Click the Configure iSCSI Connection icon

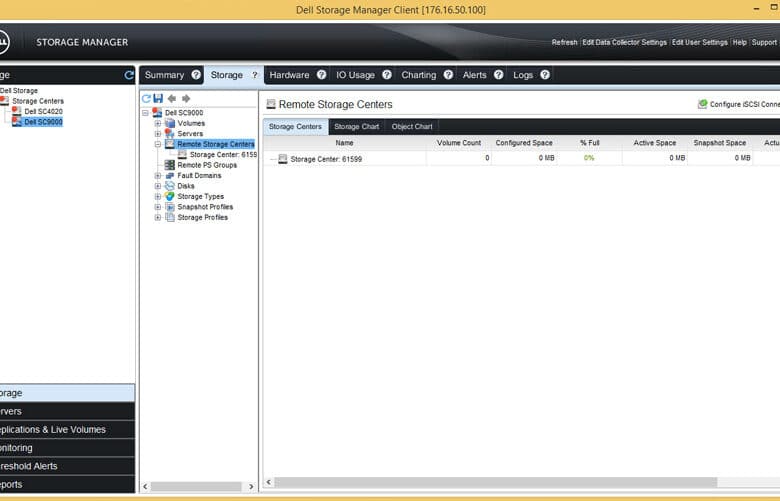[x=702, y=104]
